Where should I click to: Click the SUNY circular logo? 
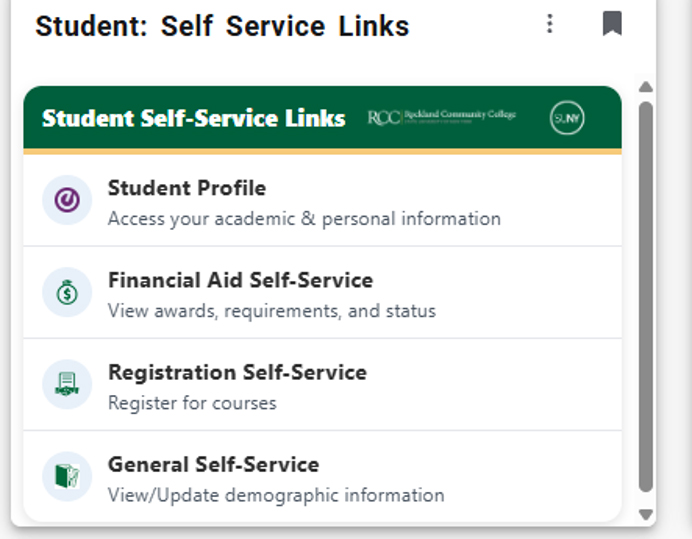pos(567,118)
